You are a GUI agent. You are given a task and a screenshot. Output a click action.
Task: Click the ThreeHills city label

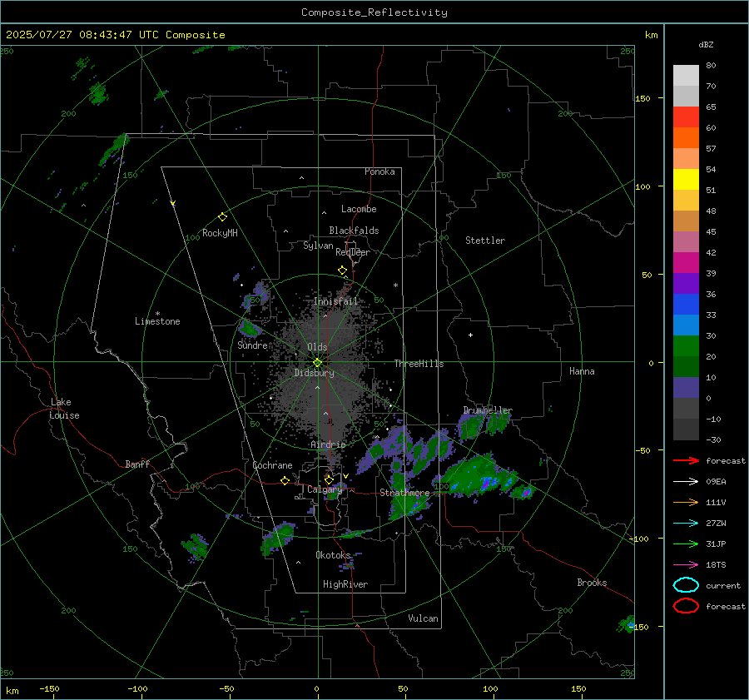[x=419, y=364]
